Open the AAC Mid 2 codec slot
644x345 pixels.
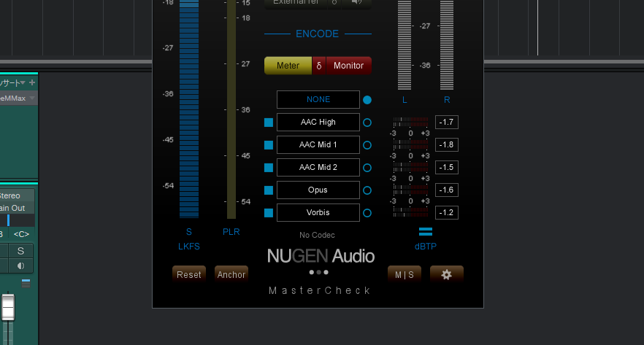click(x=318, y=167)
